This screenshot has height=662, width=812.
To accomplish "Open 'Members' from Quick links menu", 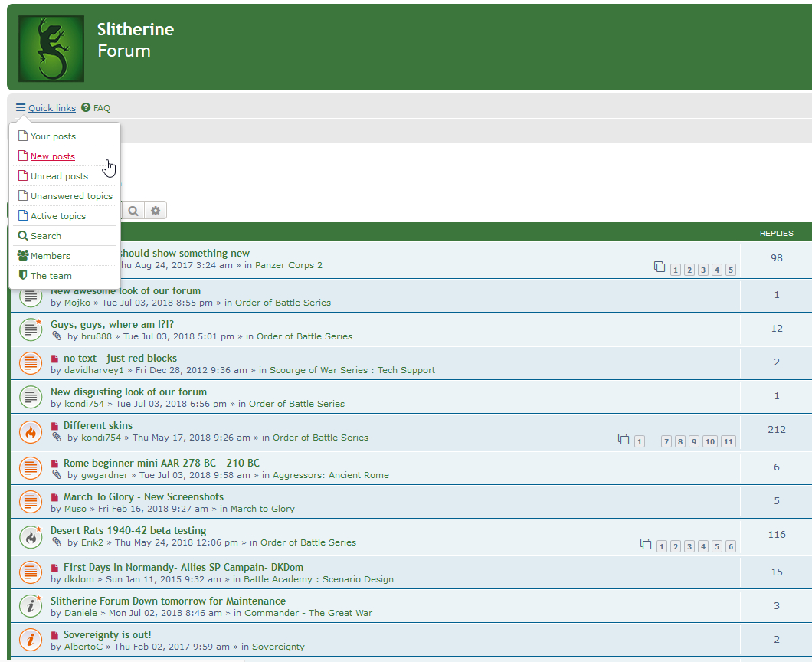I will 51,256.
